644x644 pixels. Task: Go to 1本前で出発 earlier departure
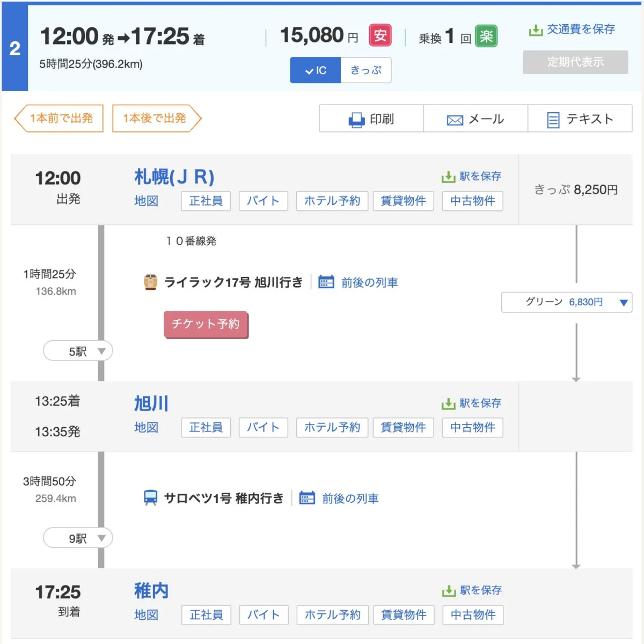click(59, 119)
